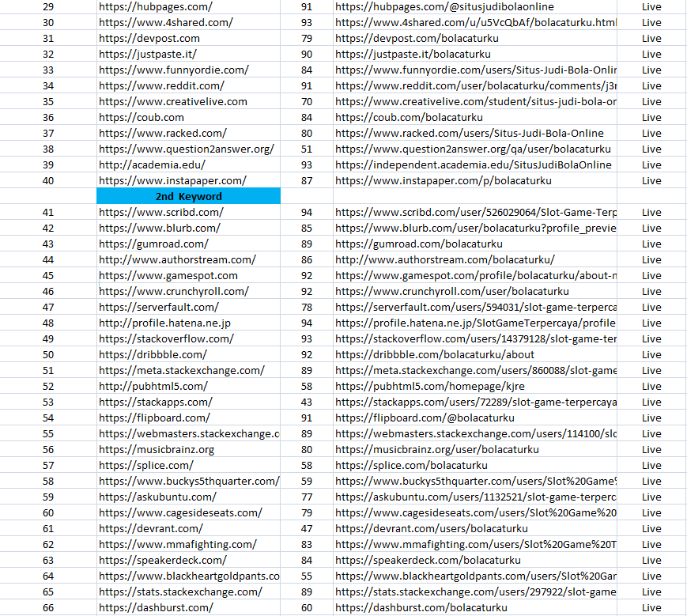This screenshot has width=687, height=616.
Task: Click the instapaper.com/p/bolacaturku cell
Action: coord(475,180)
